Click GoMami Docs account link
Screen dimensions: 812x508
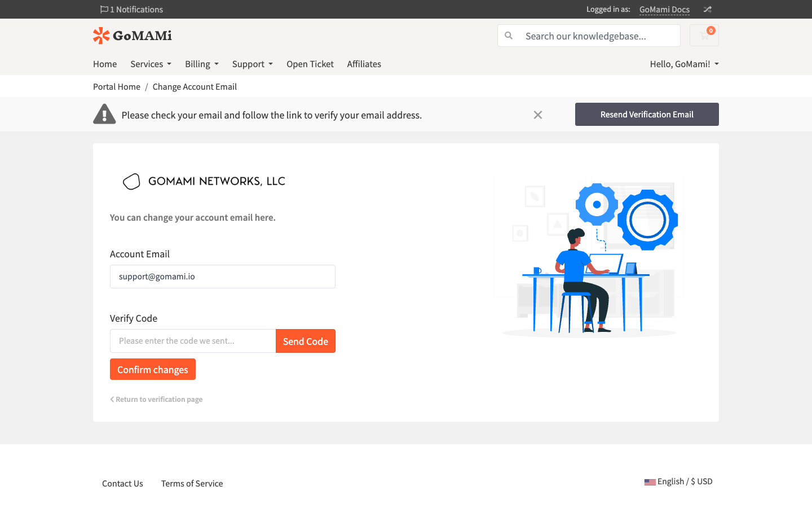click(x=664, y=10)
